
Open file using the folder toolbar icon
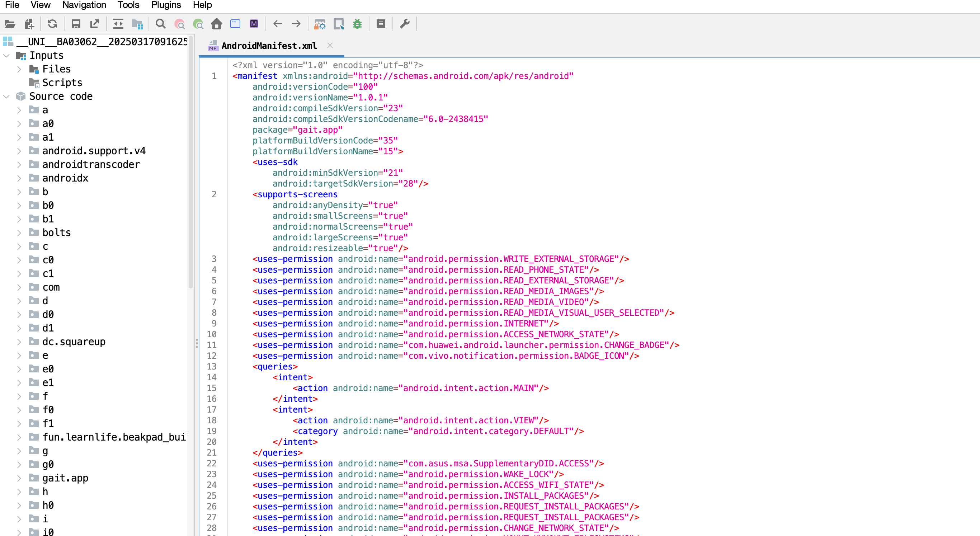click(10, 24)
